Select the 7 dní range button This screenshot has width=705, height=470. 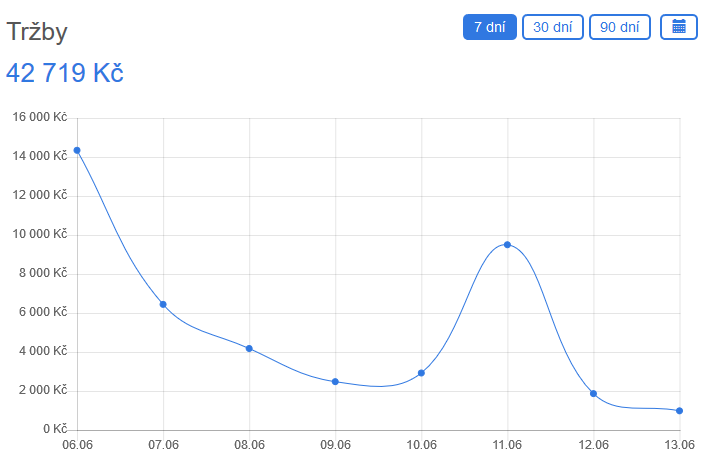[489, 27]
